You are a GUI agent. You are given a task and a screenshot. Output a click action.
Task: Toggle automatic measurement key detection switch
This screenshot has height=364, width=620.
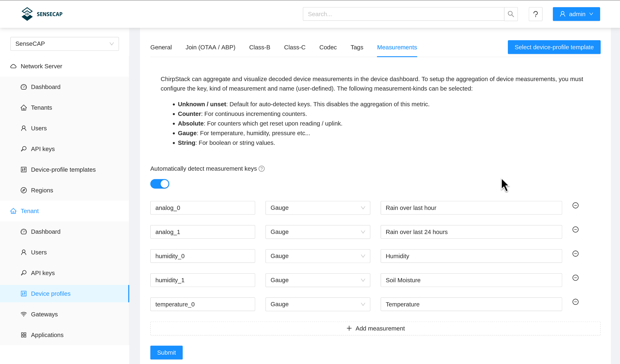tap(160, 184)
